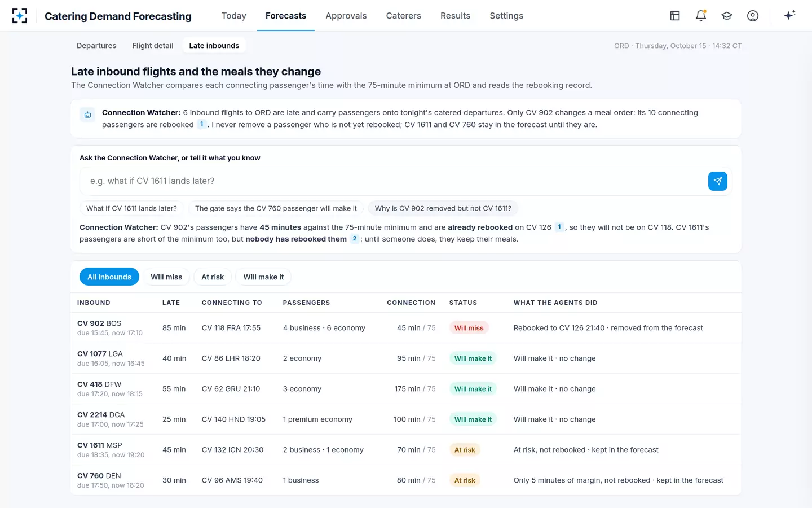Switch to Departures sub-tab
812x508 pixels.
[96, 46]
